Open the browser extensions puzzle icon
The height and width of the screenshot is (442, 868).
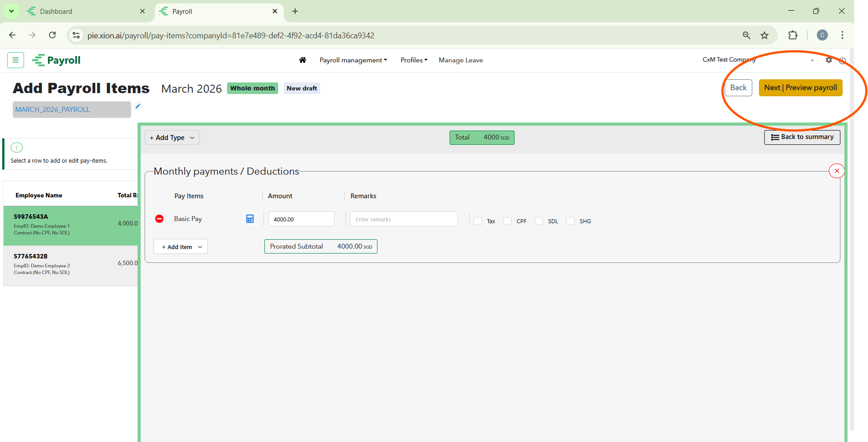(x=792, y=35)
